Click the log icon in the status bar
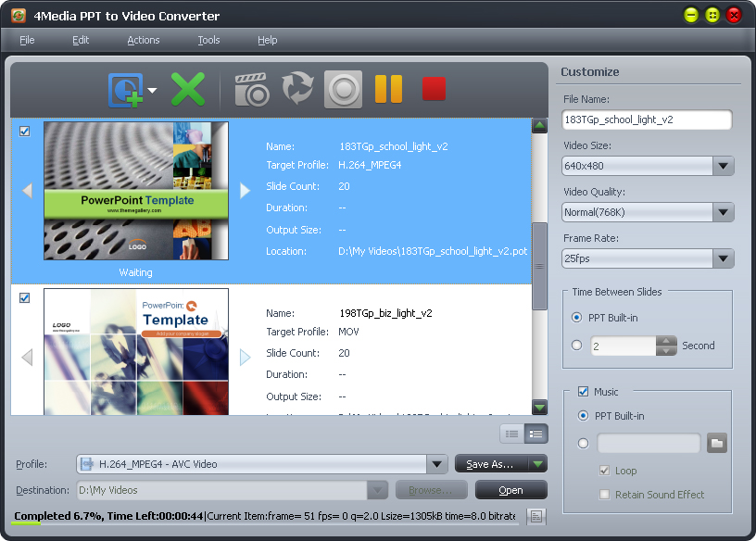The image size is (756, 541). [535, 516]
